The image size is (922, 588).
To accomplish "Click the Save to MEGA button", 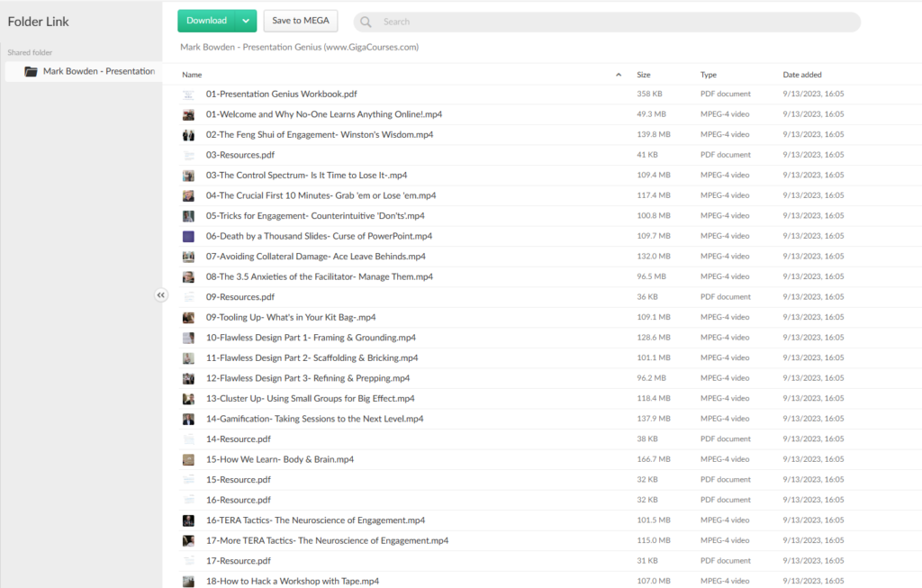I will [x=300, y=21].
